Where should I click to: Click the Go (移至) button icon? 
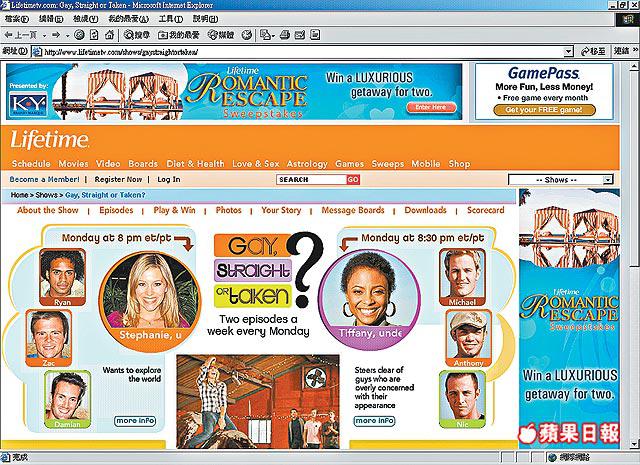(x=593, y=51)
